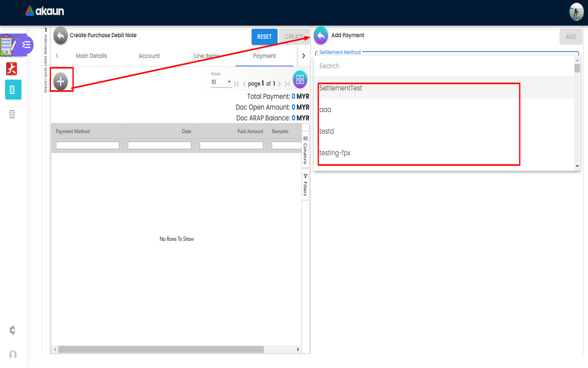Jump to first page of payments
Screen dimensions: 588x368
coord(237,84)
